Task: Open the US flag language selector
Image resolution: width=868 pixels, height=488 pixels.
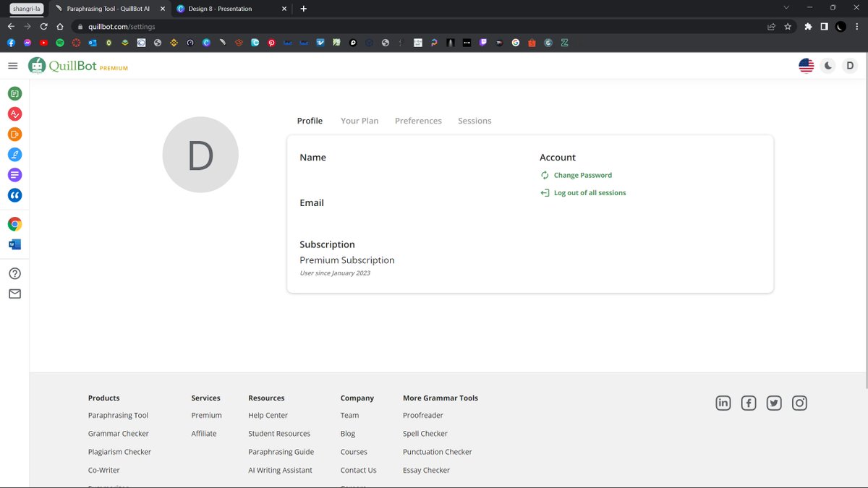Action: click(x=806, y=66)
